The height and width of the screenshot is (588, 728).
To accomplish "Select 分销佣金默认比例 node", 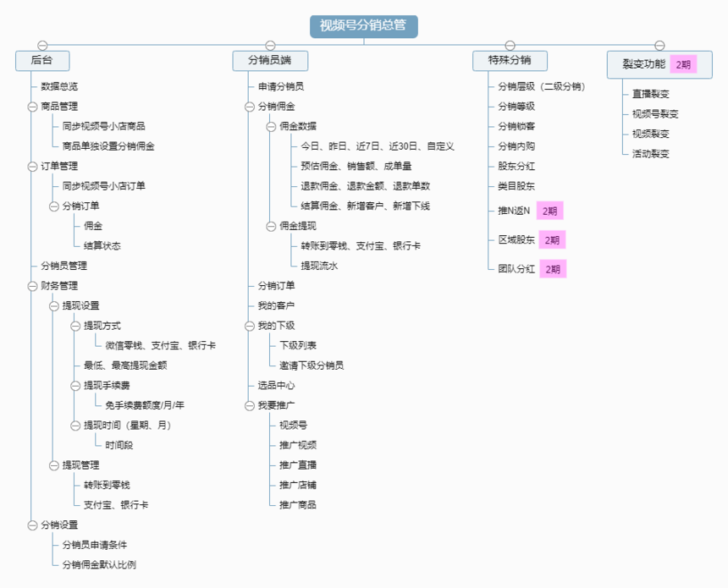I will [x=99, y=565].
